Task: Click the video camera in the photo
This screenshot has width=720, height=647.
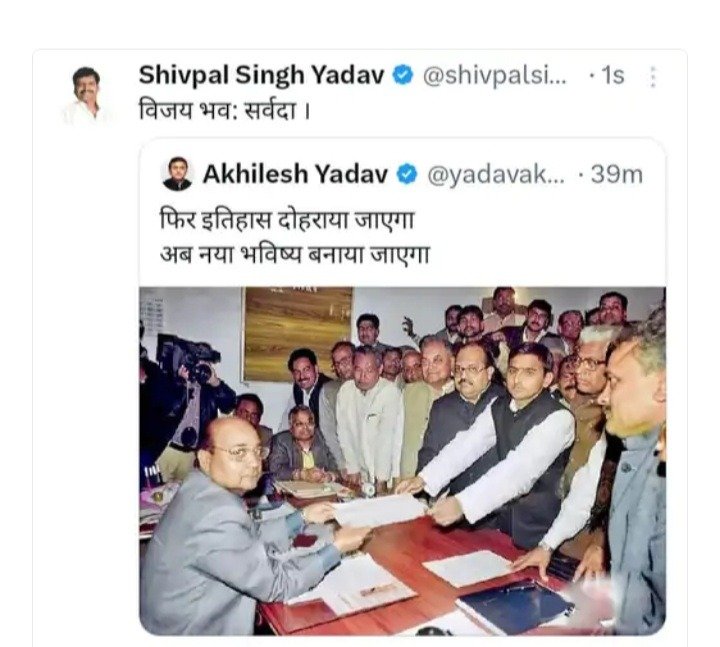Action: click(188, 356)
